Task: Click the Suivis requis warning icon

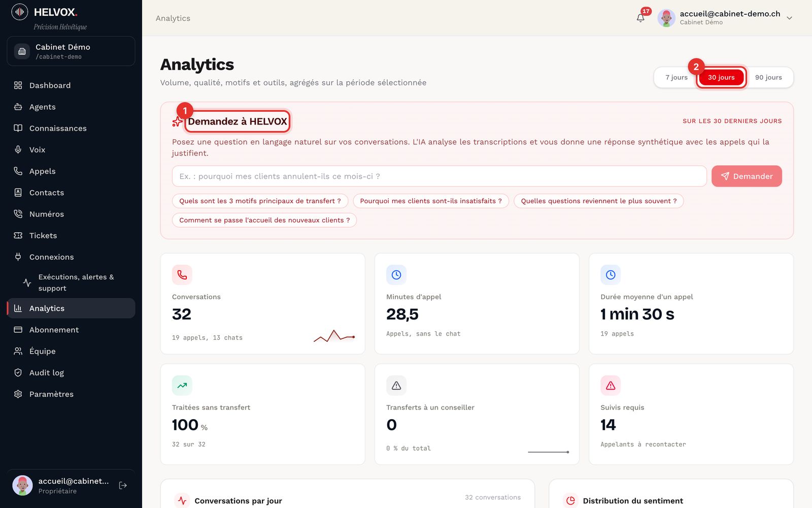Action: click(x=611, y=386)
